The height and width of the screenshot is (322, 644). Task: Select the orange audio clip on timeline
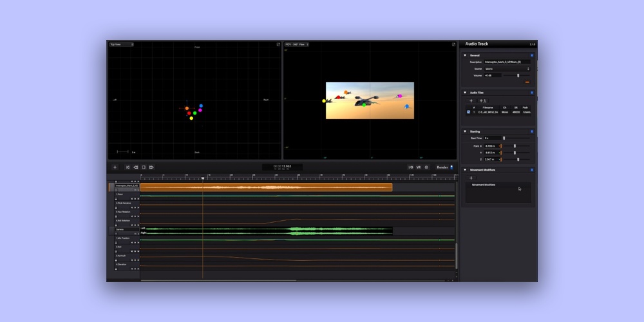266,187
